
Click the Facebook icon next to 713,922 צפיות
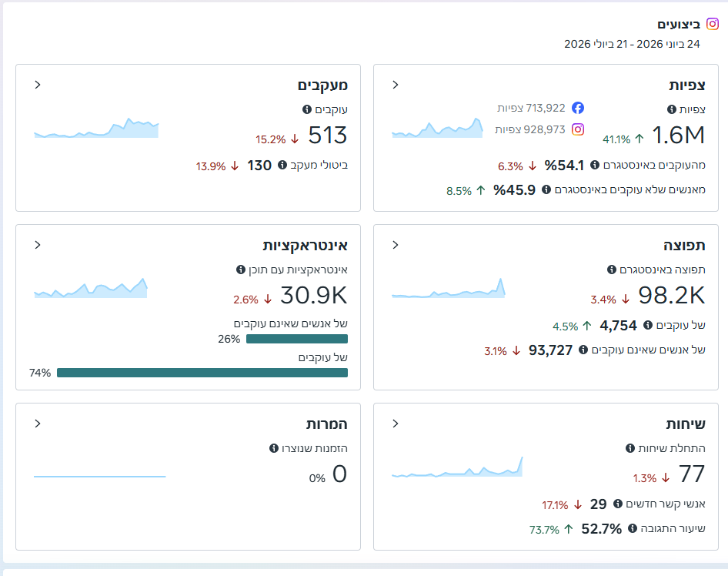(x=578, y=108)
